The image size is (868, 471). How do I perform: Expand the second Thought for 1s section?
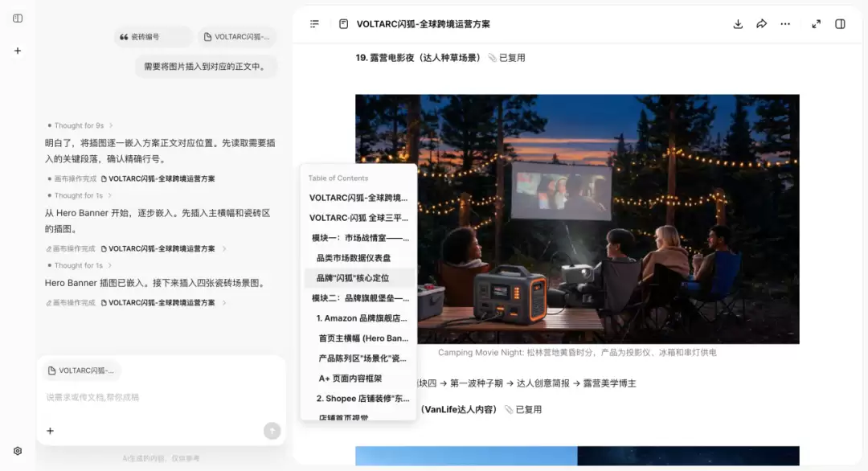[80, 266]
